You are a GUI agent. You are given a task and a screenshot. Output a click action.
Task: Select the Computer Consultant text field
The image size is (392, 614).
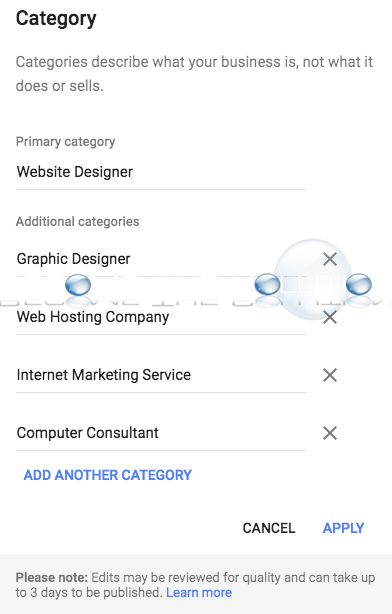click(161, 433)
